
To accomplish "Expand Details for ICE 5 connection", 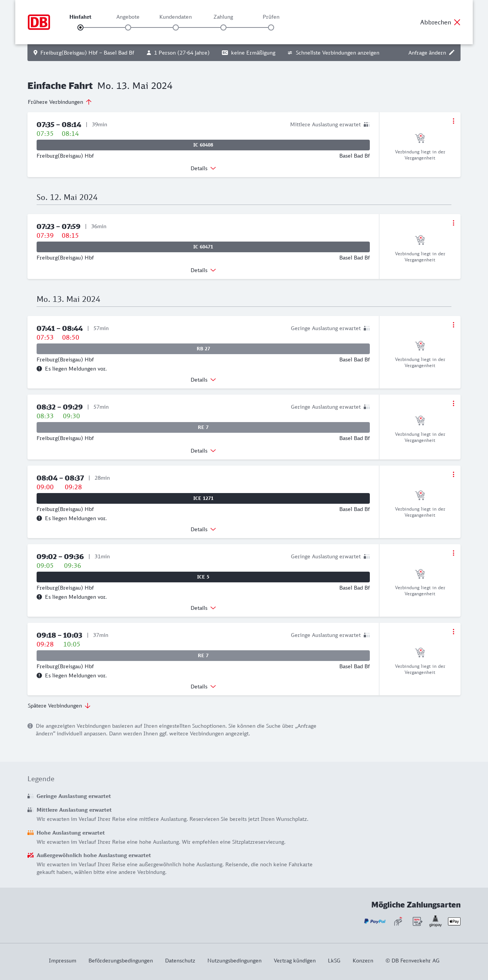I will coord(203,608).
